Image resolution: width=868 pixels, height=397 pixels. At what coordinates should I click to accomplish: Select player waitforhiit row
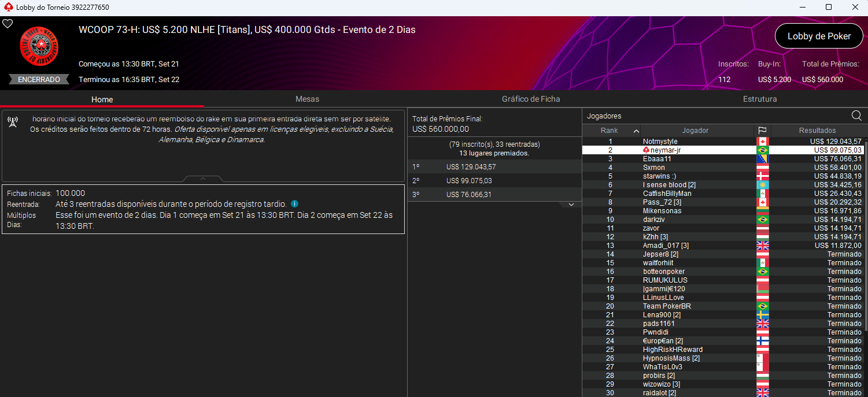(x=723, y=263)
